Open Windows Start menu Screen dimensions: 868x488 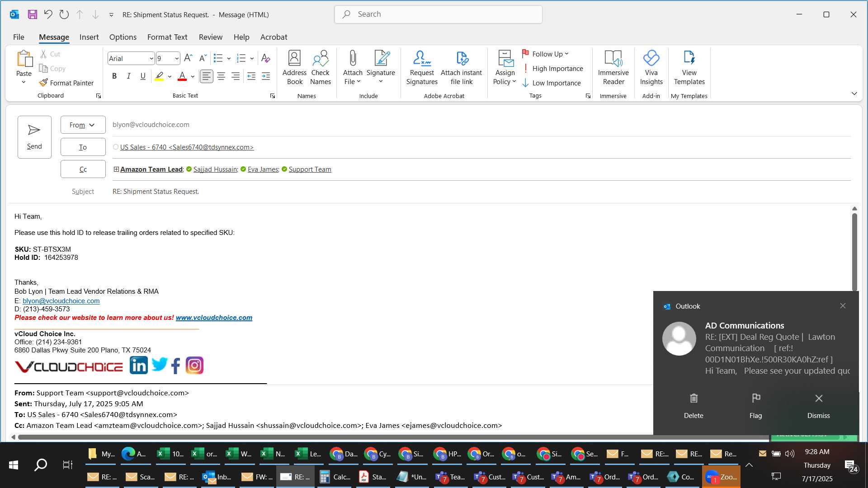(x=14, y=465)
